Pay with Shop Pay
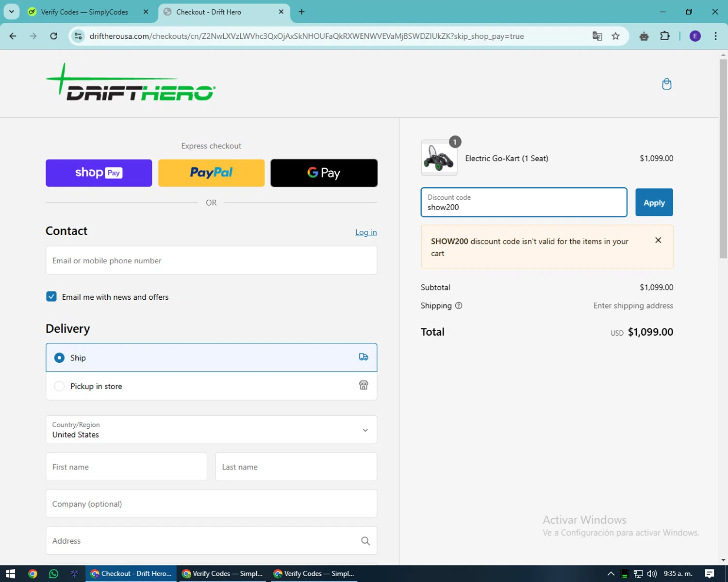This screenshot has height=582, width=728. [99, 173]
